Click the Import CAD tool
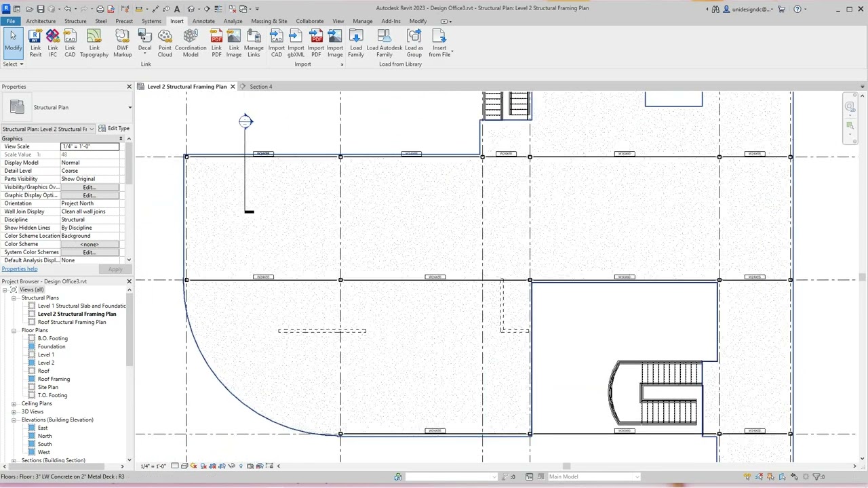The height and width of the screenshot is (488, 868). tap(277, 43)
